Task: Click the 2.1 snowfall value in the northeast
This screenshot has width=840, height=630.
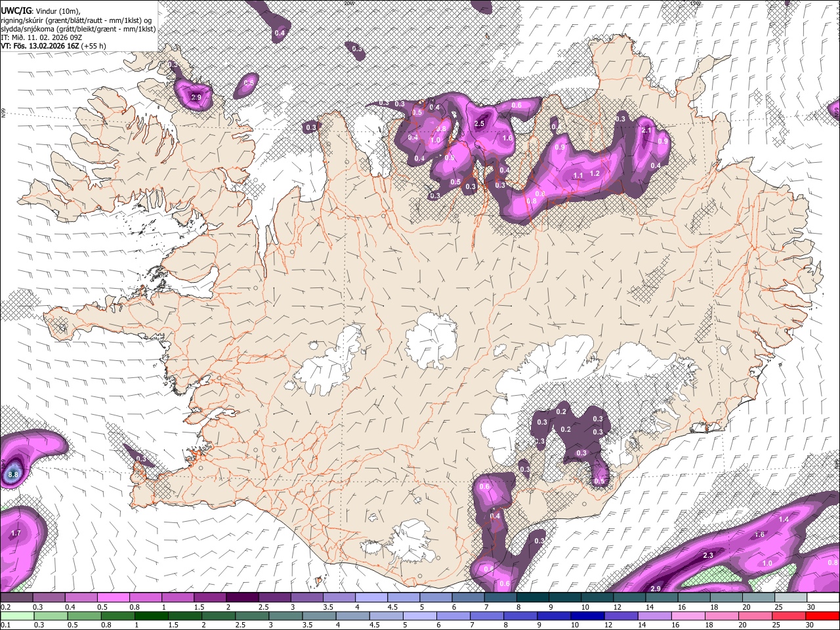Action: pos(646,131)
